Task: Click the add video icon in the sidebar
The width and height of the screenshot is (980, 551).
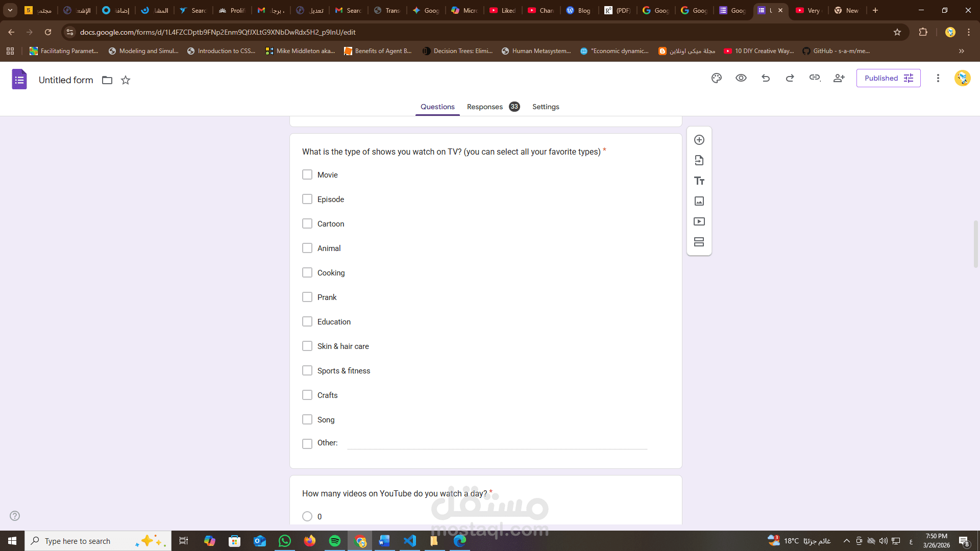Action: coord(699,221)
